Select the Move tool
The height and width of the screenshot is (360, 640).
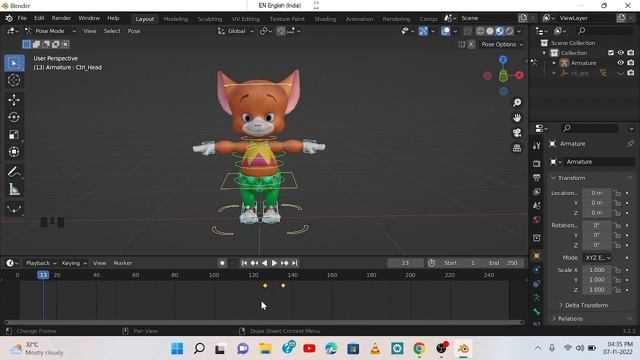pyautogui.click(x=14, y=100)
